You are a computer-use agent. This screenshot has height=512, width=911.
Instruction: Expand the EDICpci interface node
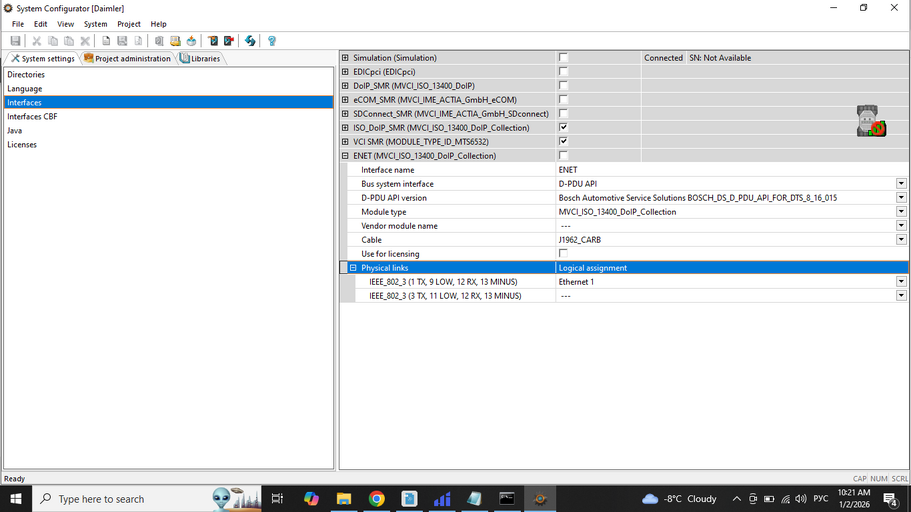(x=345, y=71)
